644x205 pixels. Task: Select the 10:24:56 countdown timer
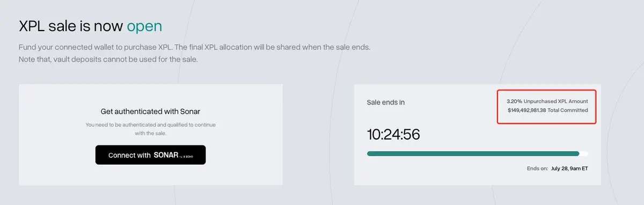point(393,134)
